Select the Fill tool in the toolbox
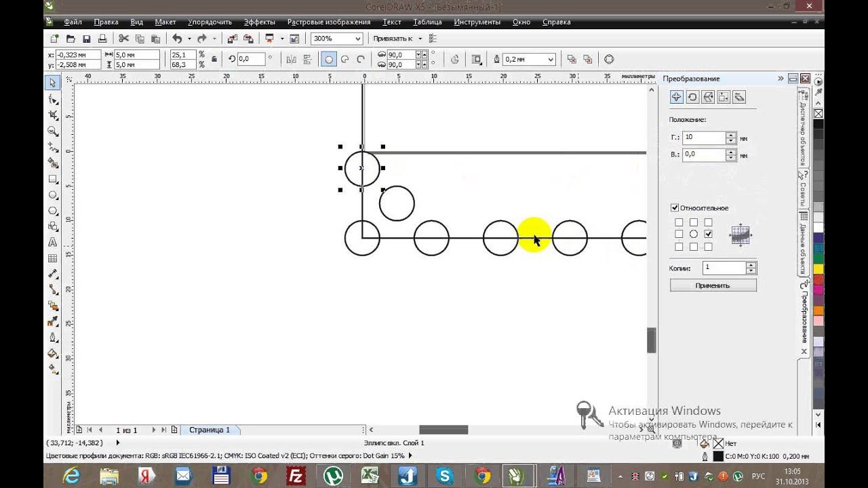Image resolution: width=868 pixels, height=488 pixels. [52, 353]
